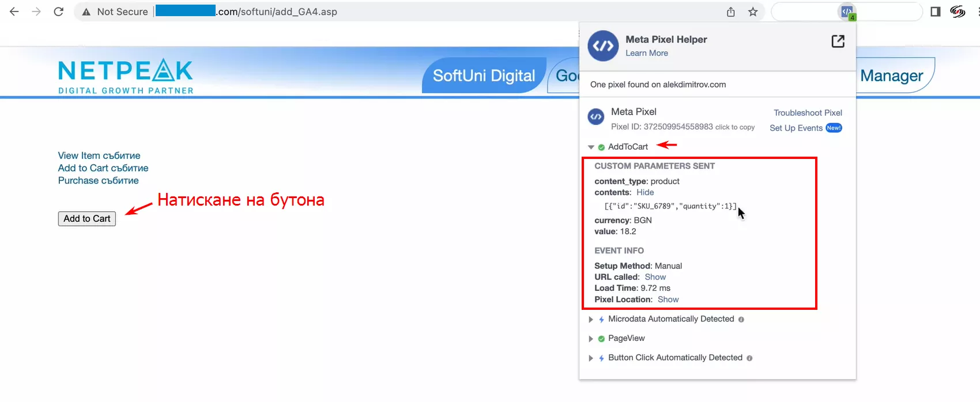Click the Meta Pixel Helper extension icon
This screenshot has width=980, height=402.
(847, 12)
